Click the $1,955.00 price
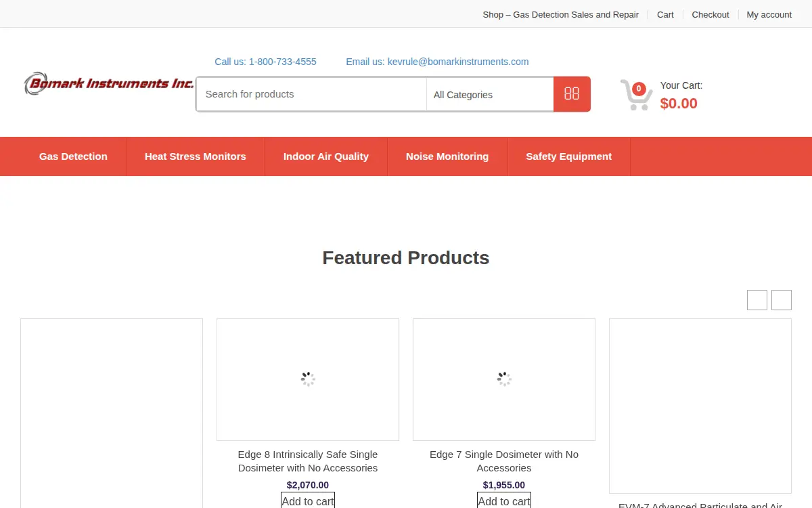This screenshot has width=812, height=508. [x=504, y=485]
